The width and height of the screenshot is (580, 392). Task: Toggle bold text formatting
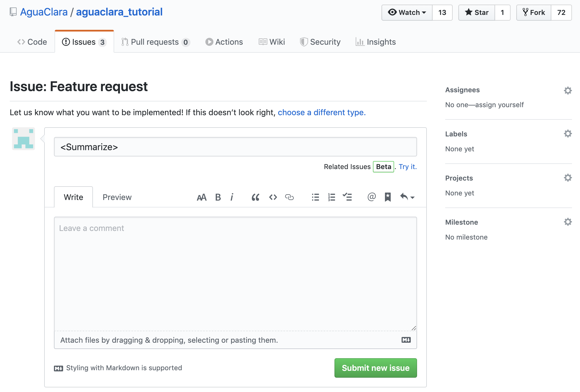point(218,197)
